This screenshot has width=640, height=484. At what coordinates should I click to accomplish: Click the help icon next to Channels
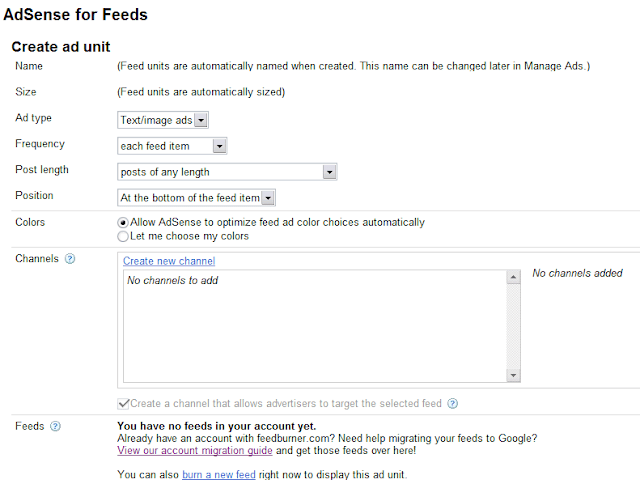tap(70, 259)
